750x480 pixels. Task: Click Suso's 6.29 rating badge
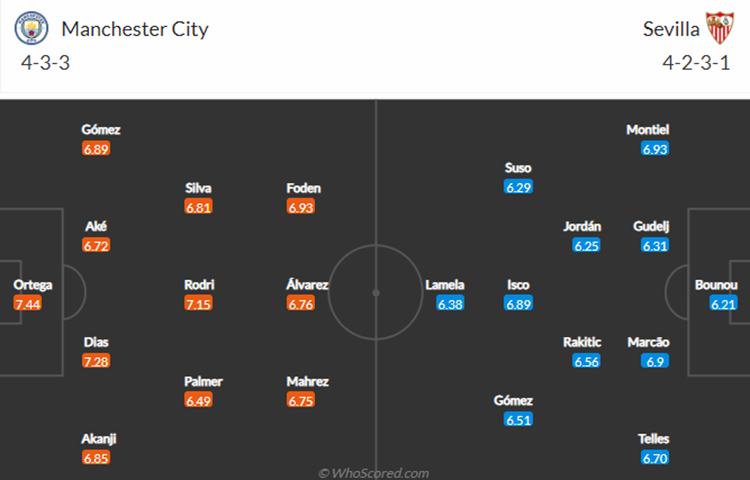point(518,187)
